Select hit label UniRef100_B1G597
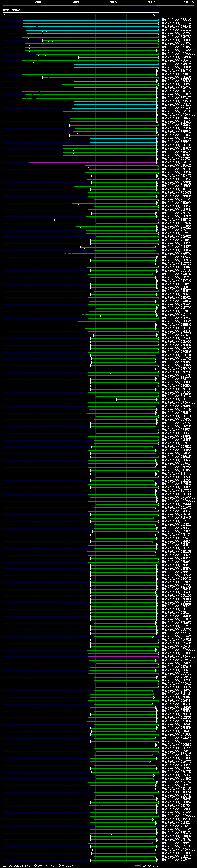 click(177, 724)
